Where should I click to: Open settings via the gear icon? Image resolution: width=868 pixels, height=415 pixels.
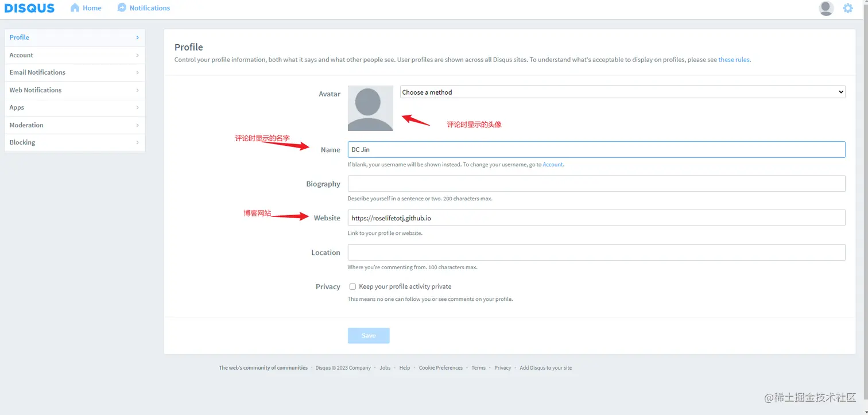point(847,8)
